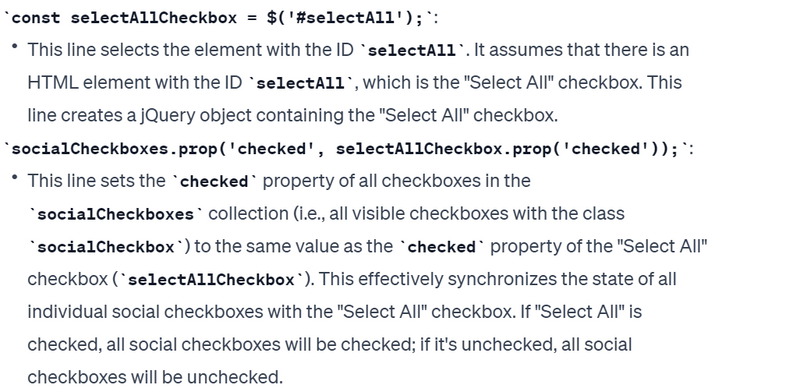The width and height of the screenshot is (800, 391).
Task: Click the inline 'checked' code after 'sets the'
Action: pyautogui.click(x=214, y=182)
